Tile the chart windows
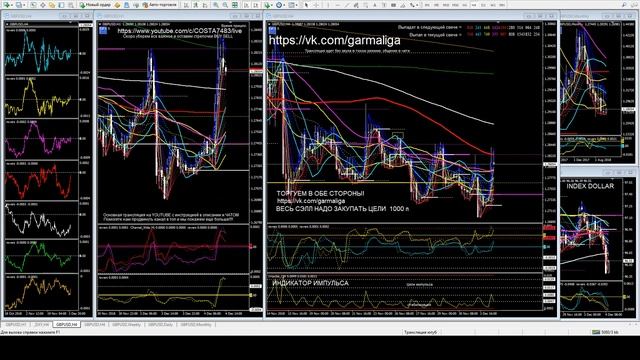The height and width of the screenshot is (360, 640). click(235, 5)
